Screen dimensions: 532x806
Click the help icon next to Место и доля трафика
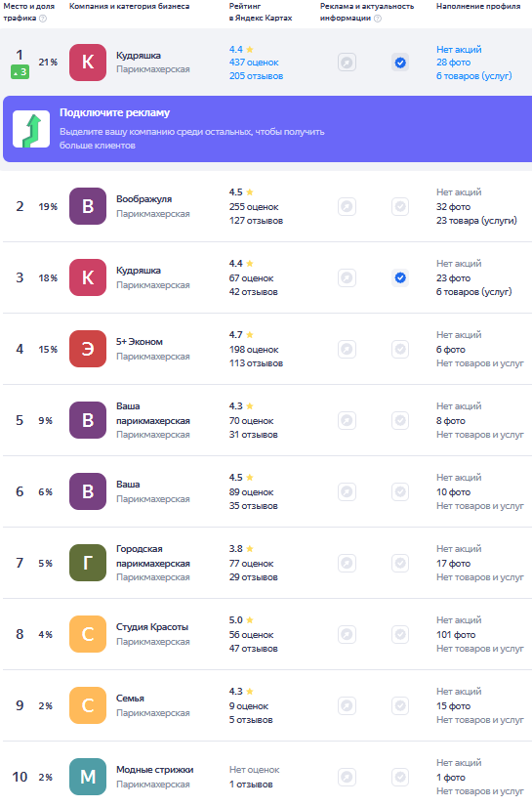[x=43, y=19]
